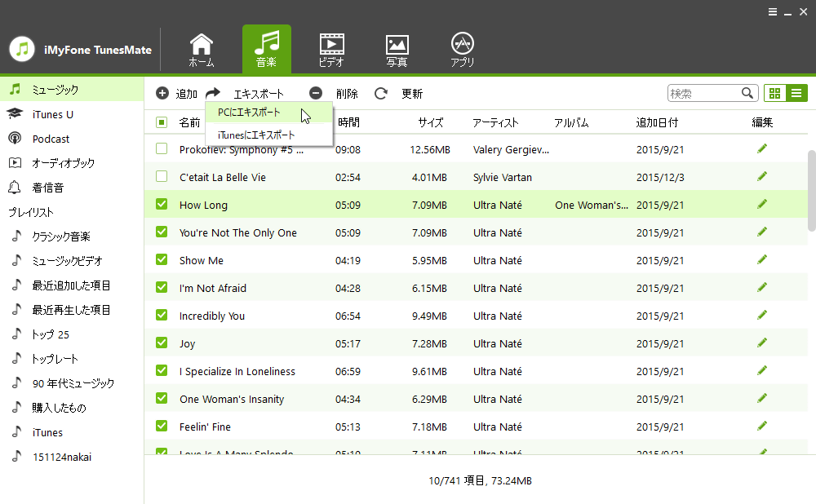Edit the Feelin' Fine track (pencil)
The image size is (816, 504).
pos(762,426)
